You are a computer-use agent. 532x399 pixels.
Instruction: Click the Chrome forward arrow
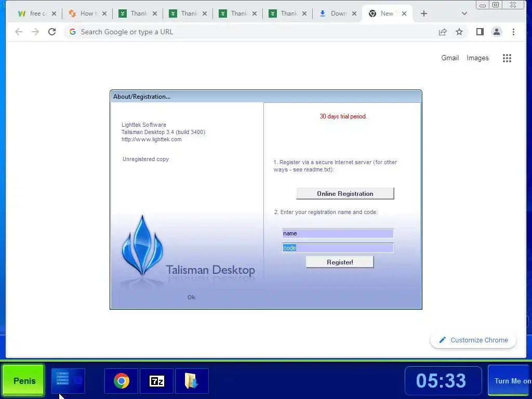coord(35,32)
